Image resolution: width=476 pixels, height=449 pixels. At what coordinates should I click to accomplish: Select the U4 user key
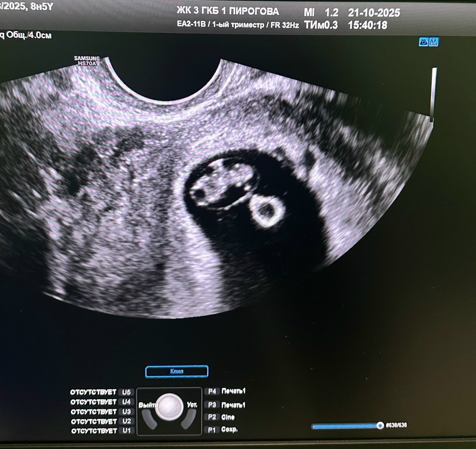[x=126, y=402]
